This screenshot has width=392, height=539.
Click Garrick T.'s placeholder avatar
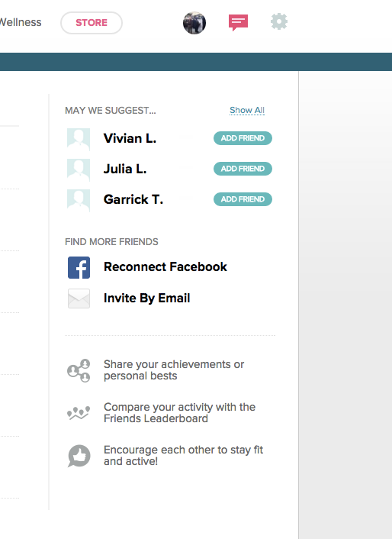click(79, 200)
